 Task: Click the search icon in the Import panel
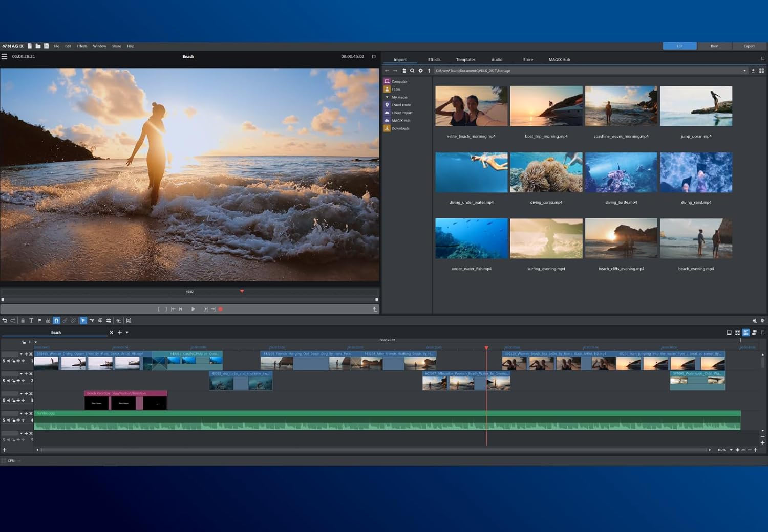point(413,71)
